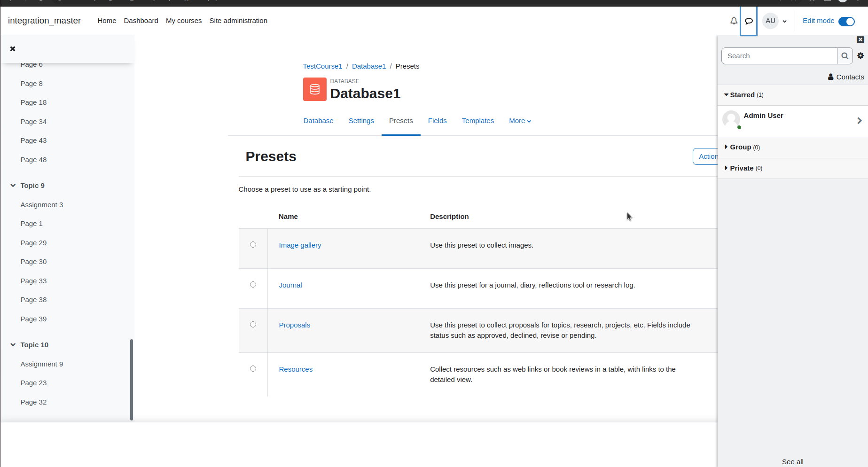This screenshot has width=868, height=467.
Task: Select the Resources preset radio button
Action: point(253,368)
